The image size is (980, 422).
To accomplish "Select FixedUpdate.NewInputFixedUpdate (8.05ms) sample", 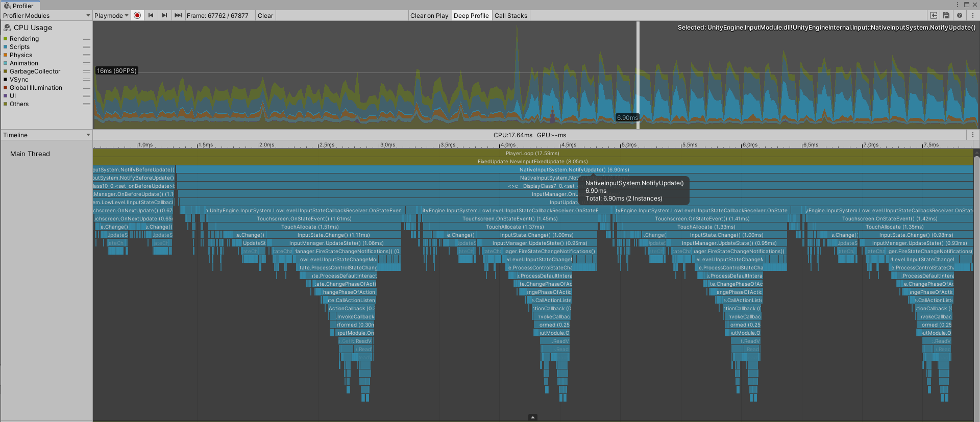I will (533, 161).
